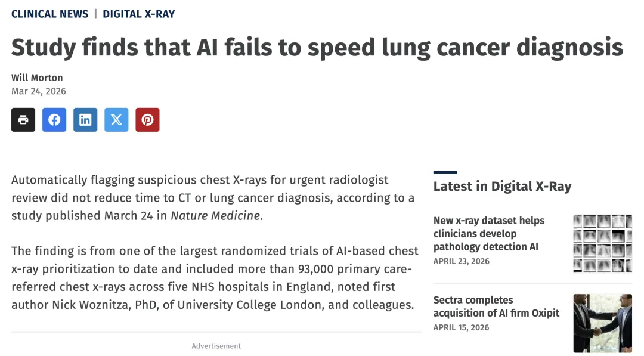Viewport: 644px width, 356px height.
Task: Click the chest x-ray grid thumbnail
Action: pyautogui.click(x=602, y=243)
